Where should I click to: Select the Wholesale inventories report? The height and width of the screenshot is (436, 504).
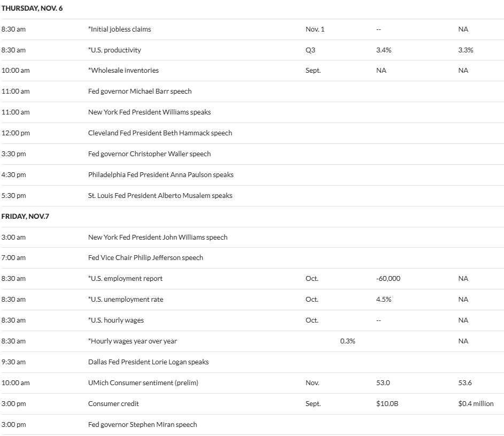coord(123,71)
